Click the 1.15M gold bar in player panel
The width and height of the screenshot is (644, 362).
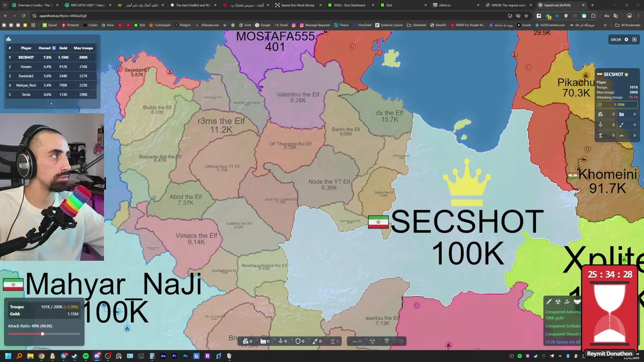[617, 105]
